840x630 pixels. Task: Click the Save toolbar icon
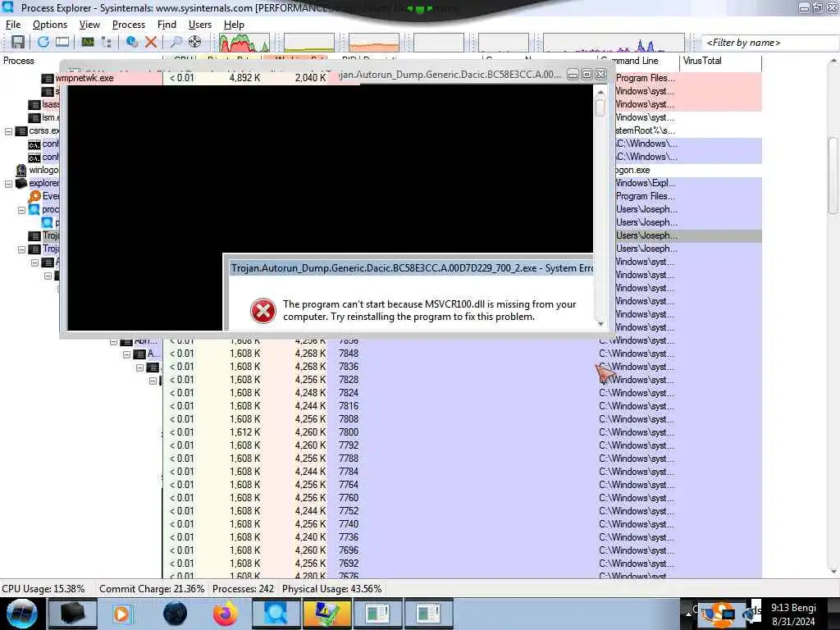18,42
